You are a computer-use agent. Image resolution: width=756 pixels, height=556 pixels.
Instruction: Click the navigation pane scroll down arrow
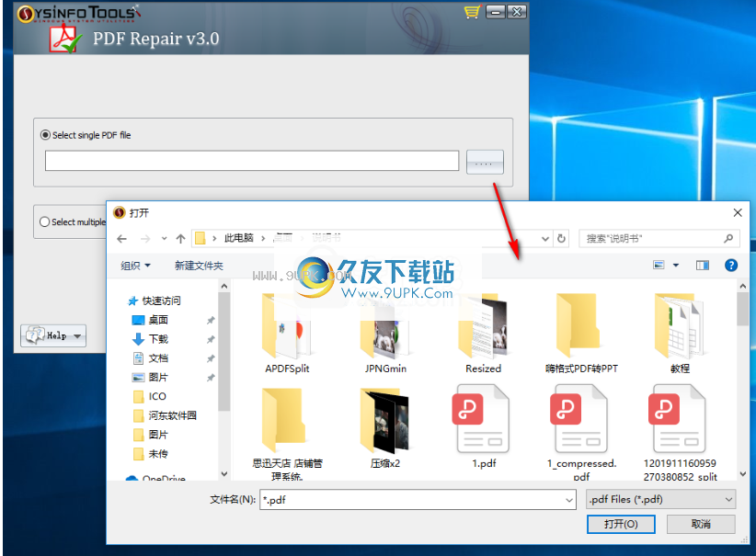pos(224,473)
